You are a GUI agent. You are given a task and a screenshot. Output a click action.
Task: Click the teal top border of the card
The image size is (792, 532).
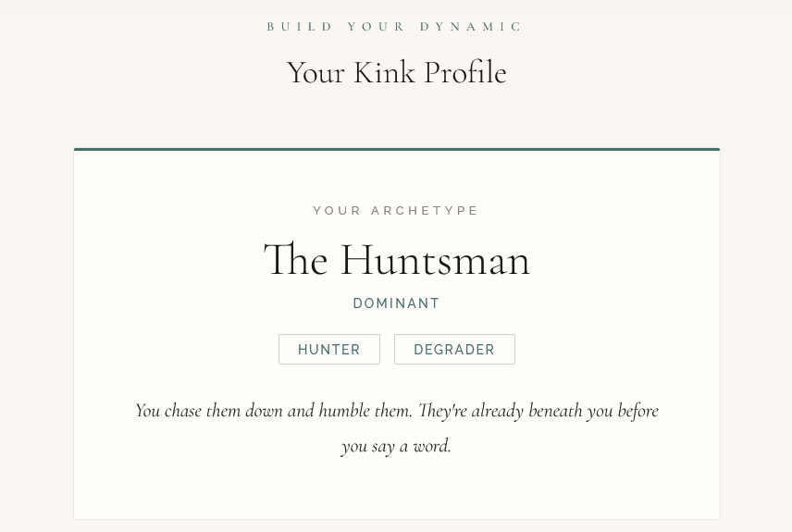pyautogui.click(x=396, y=149)
